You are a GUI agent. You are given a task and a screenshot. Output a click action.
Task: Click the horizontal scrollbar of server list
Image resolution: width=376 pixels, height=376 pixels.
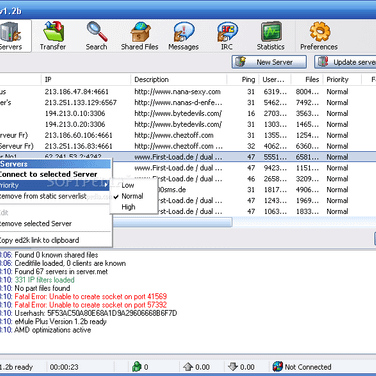[173, 222]
